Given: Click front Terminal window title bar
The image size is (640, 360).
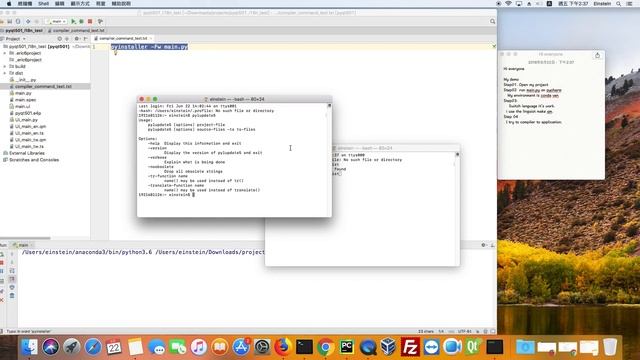Looking at the screenshot, I should pyautogui.click(x=234, y=99).
